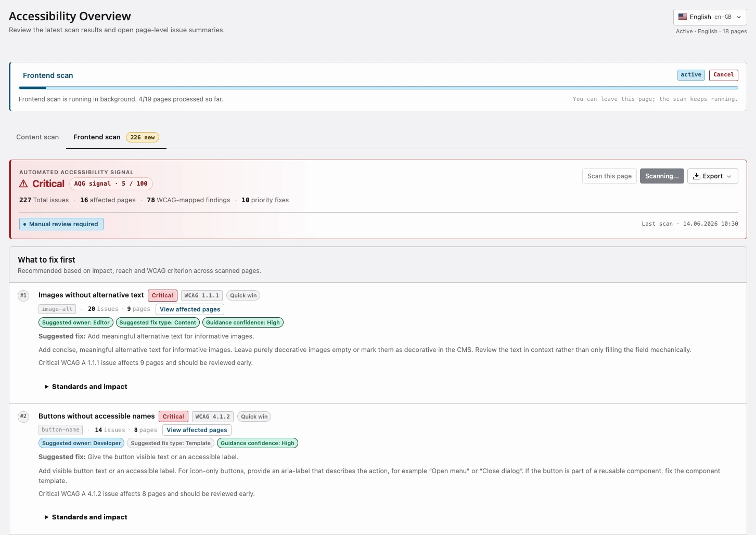Click the 14 issues count

[110, 430]
